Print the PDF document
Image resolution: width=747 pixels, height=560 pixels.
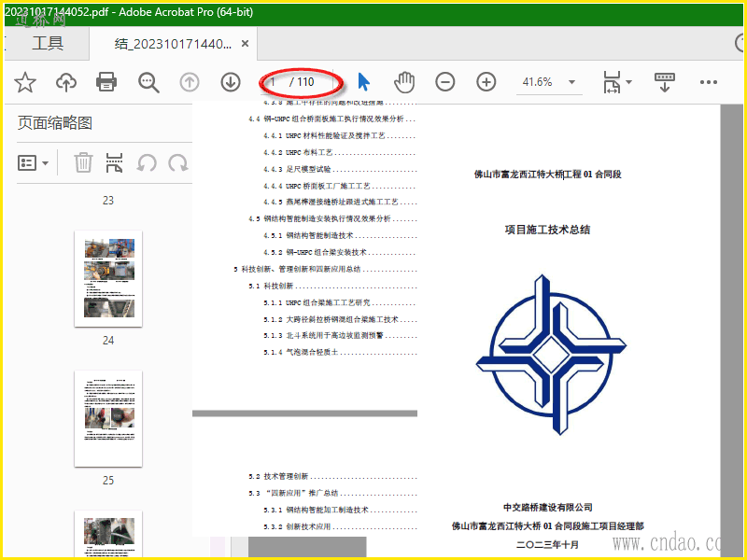pos(106,82)
